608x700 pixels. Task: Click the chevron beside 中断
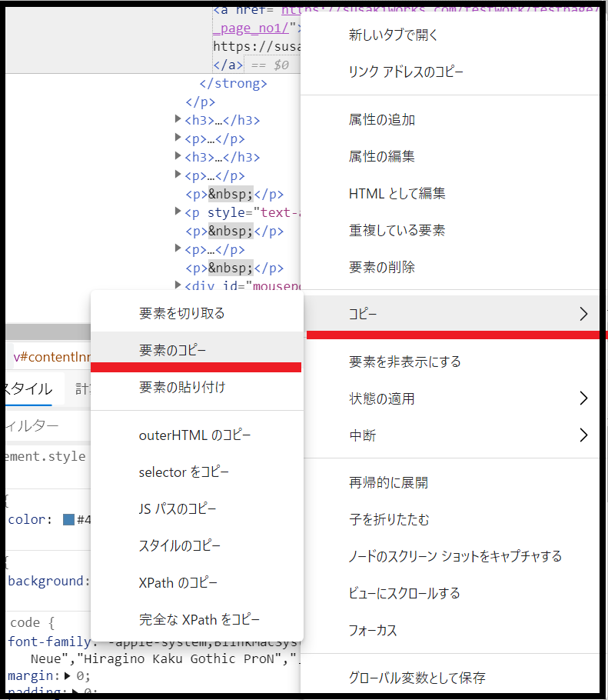tap(583, 435)
